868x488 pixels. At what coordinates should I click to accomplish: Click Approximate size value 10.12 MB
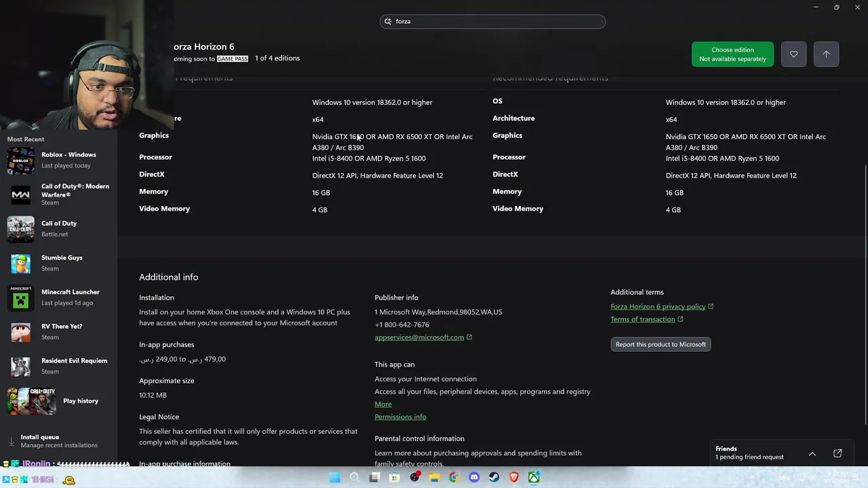tap(153, 395)
